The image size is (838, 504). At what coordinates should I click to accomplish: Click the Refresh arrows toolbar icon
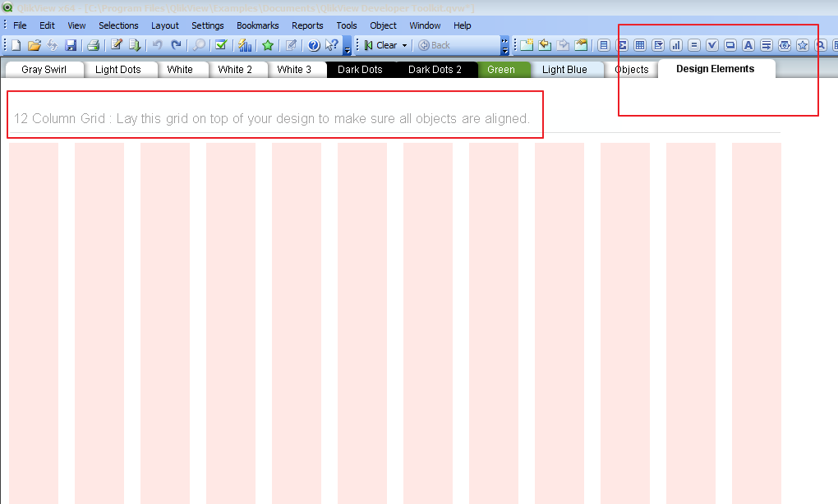53,45
